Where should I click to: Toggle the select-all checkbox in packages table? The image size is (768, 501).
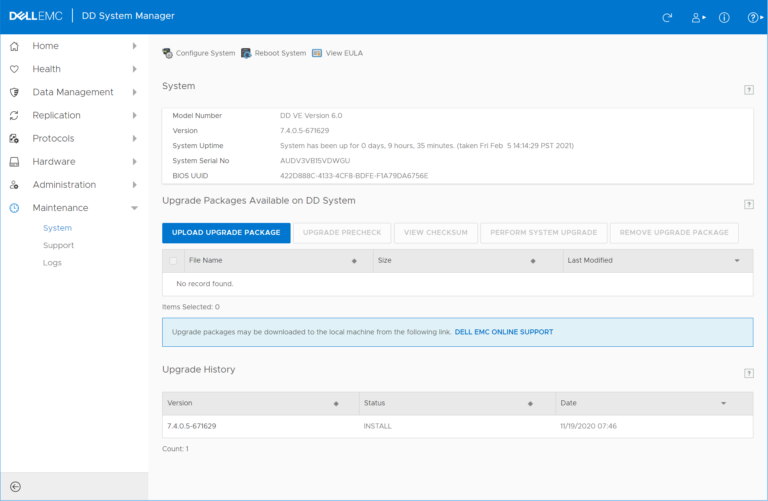tap(173, 261)
